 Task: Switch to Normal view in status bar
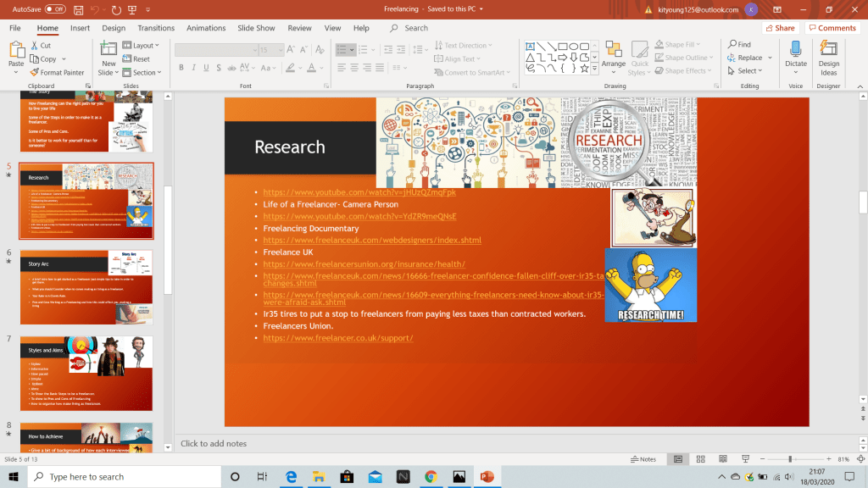[x=678, y=459]
